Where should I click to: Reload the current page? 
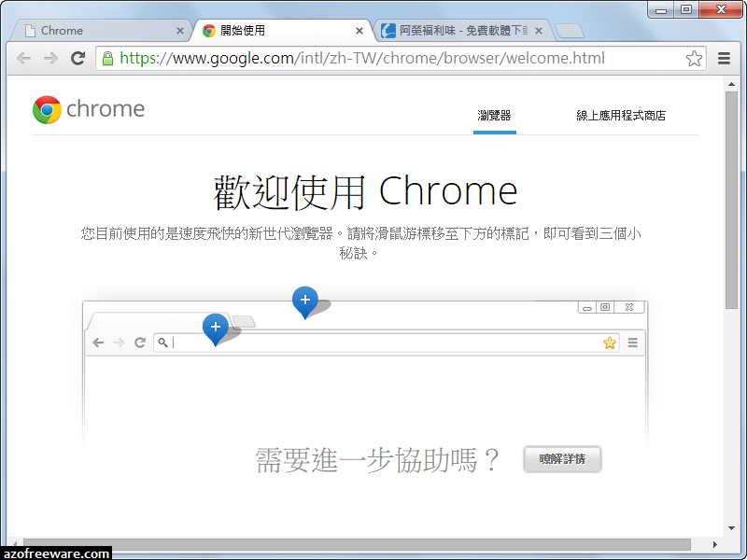78,58
